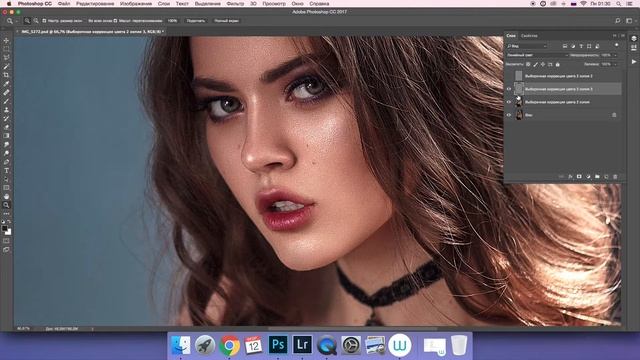Open the layer filter type dropdown
640x360 pixels.
pos(526,46)
